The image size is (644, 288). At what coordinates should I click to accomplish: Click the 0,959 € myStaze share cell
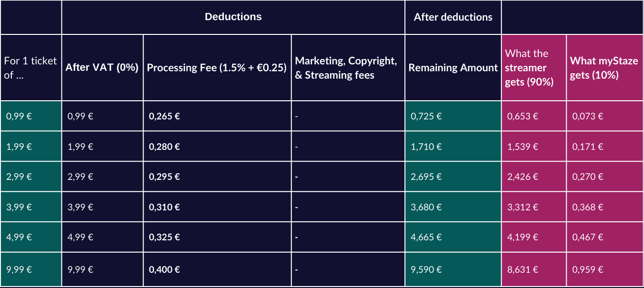[587, 269]
